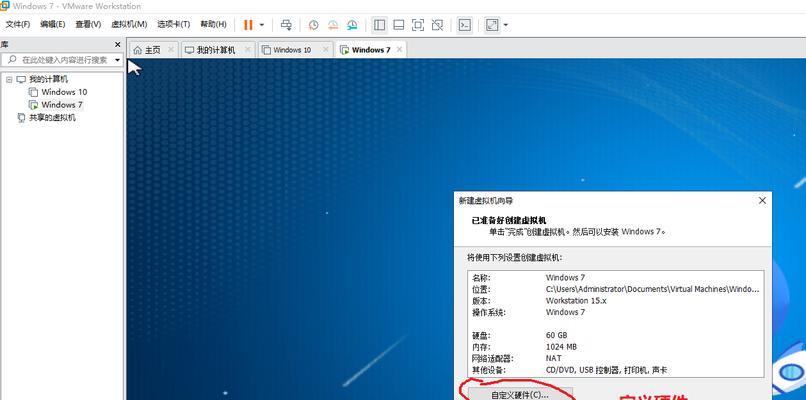This screenshot has width=806, height=400.
Task: Click the 其他设备 value CD/DVD, USB 控制器
Action: (x=606, y=370)
